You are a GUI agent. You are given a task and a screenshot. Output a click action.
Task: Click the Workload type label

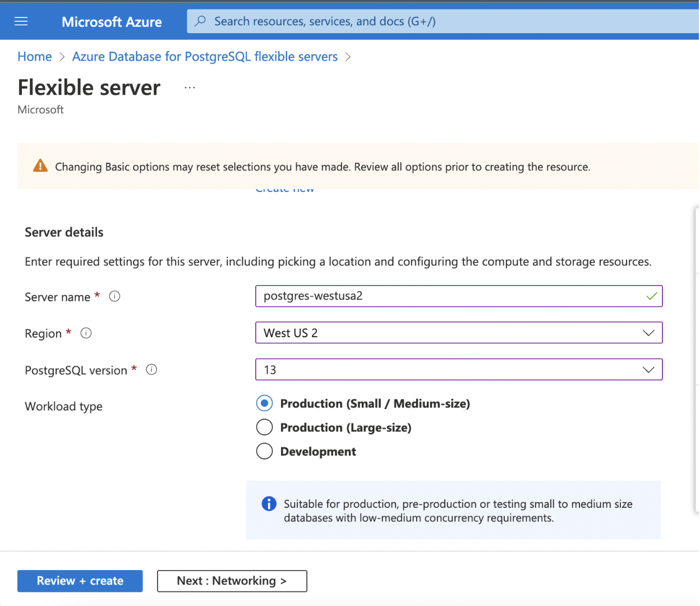(63, 406)
